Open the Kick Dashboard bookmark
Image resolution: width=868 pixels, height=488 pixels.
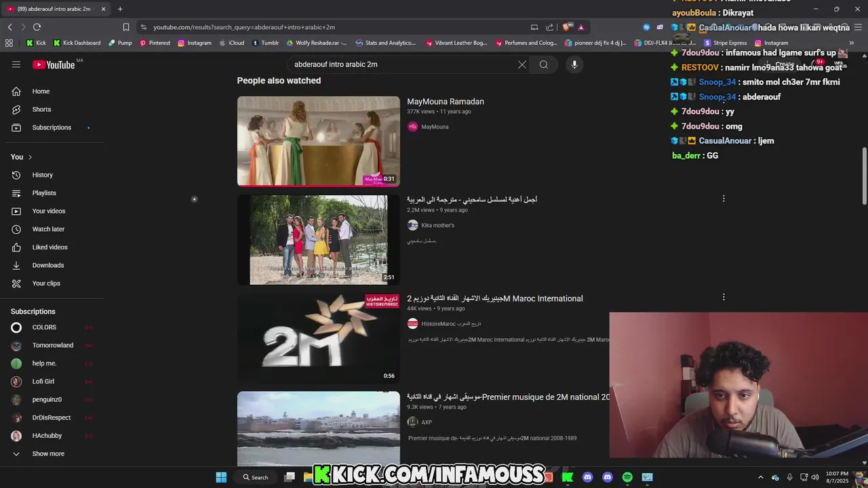(77, 43)
